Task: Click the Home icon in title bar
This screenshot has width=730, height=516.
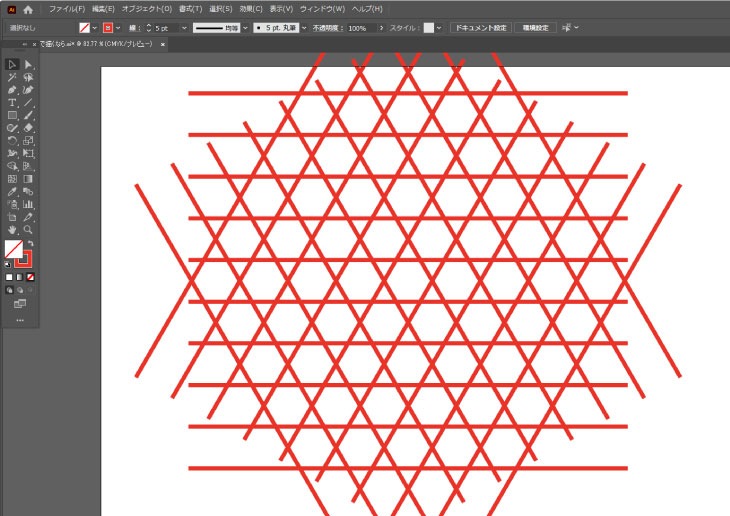Action: tap(28, 9)
